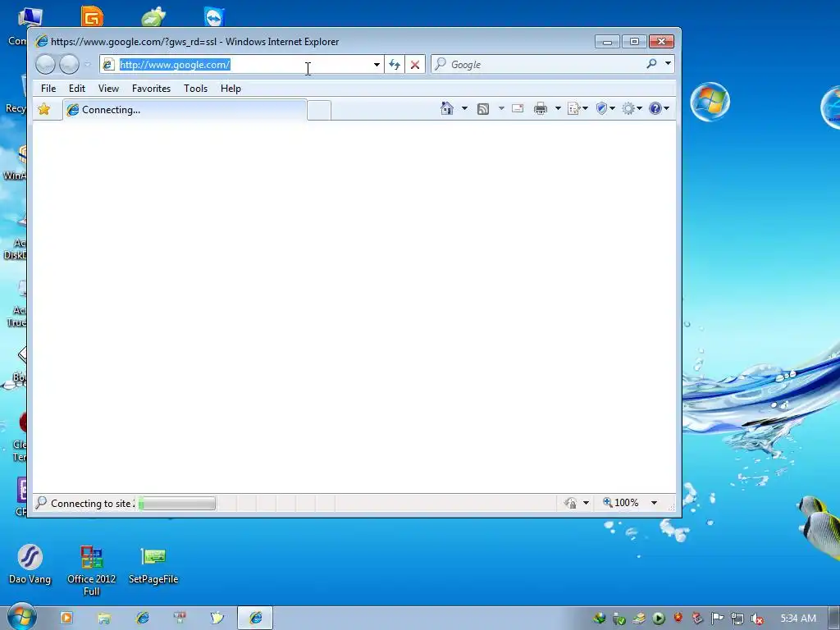Select the Connecting... tab
The width and height of the screenshot is (840, 630).
pos(185,110)
